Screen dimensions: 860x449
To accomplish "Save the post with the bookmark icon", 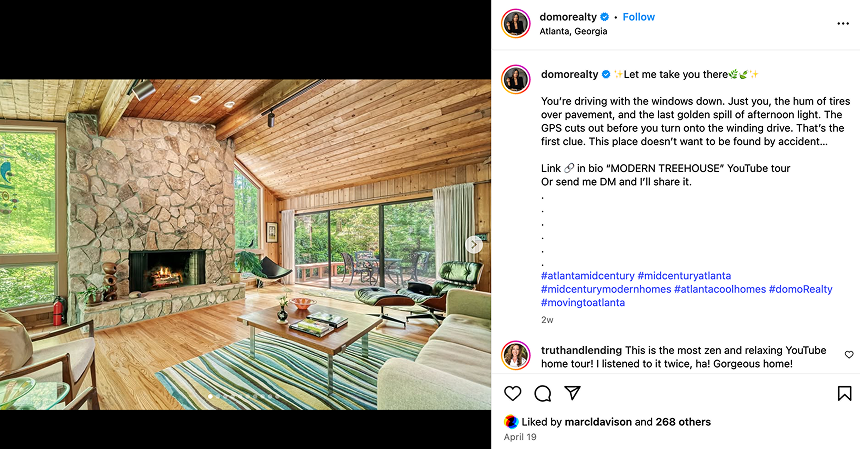I will [x=844, y=393].
